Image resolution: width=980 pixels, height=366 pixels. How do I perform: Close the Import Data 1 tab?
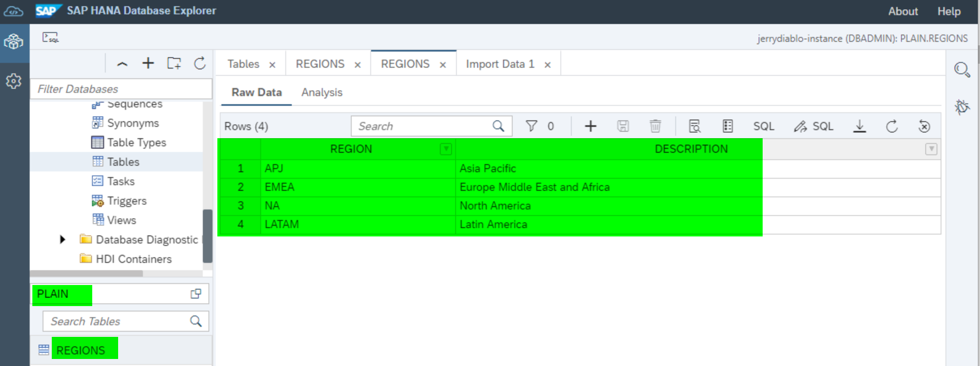coord(547,65)
